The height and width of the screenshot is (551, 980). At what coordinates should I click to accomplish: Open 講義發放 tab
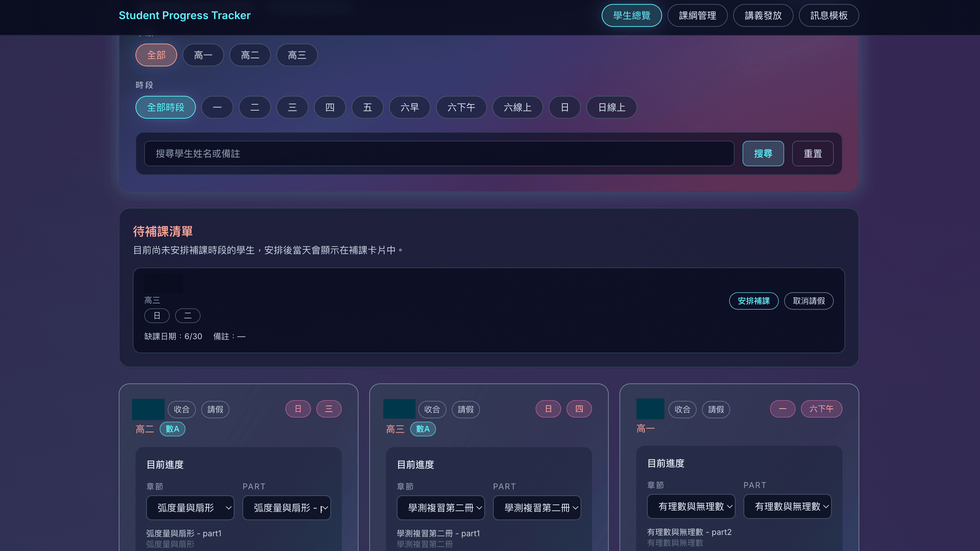(763, 16)
